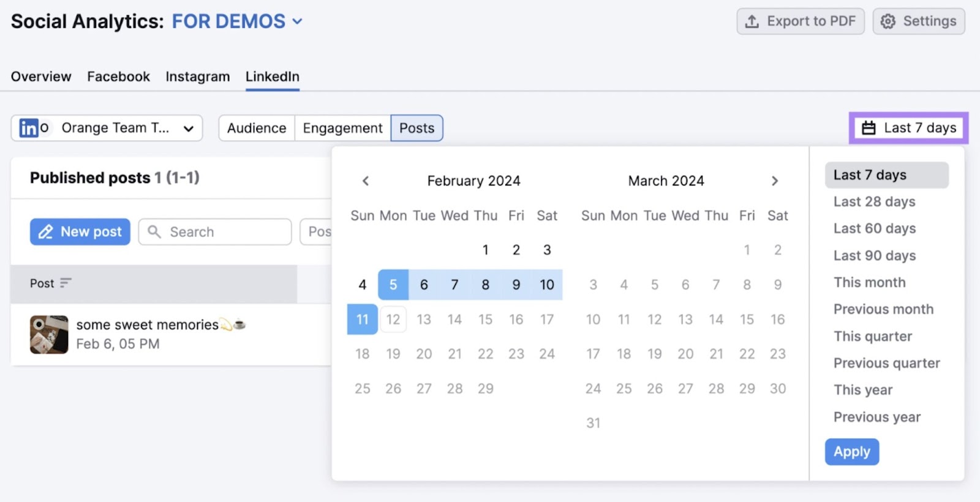Click the February 2024 month label
This screenshot has height=502, width=980.
coord(474,181)
